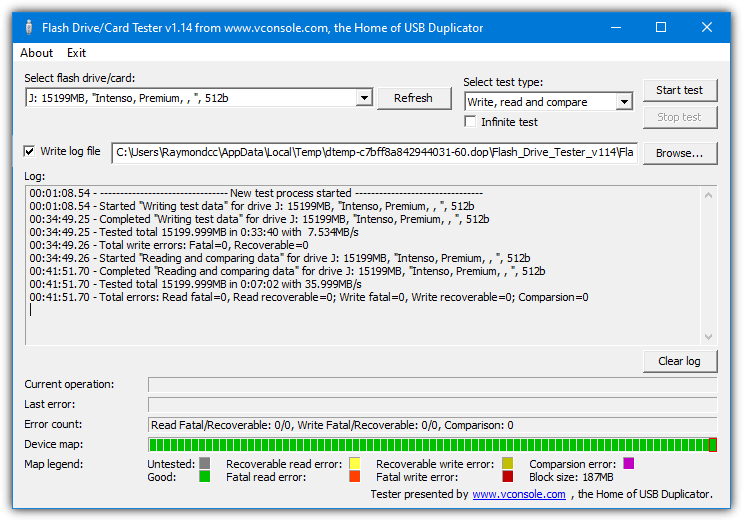The image size is (743, 520).
Task: Click the Browse... button
Action: point(680,153)
